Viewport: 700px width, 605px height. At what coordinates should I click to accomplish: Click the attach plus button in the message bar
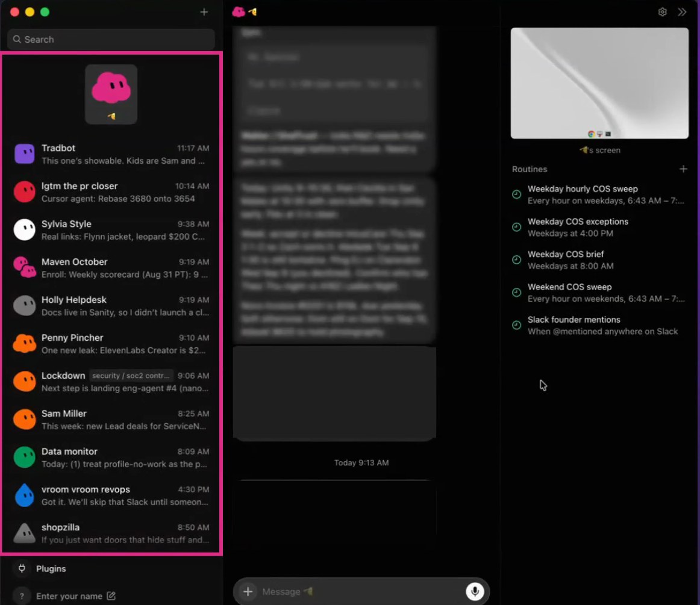point(248,592)
